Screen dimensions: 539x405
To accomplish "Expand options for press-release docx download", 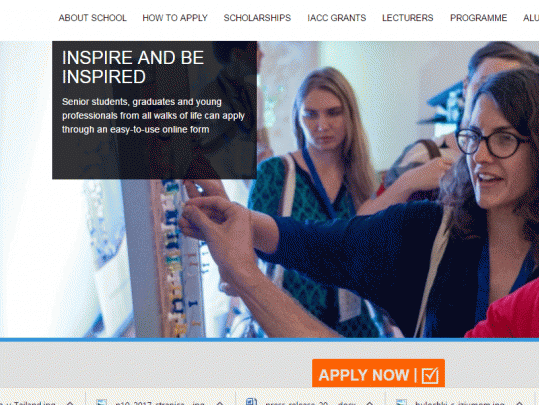I will coord(370,403).
